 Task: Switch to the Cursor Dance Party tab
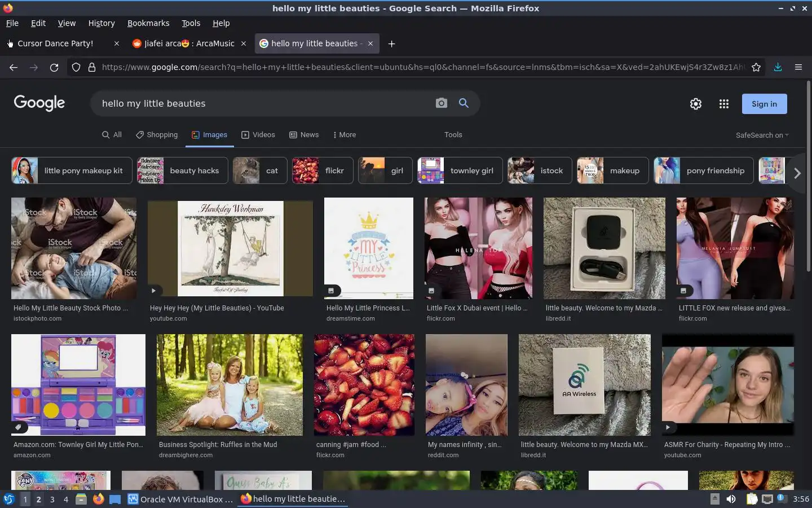(x=55, y=43)
